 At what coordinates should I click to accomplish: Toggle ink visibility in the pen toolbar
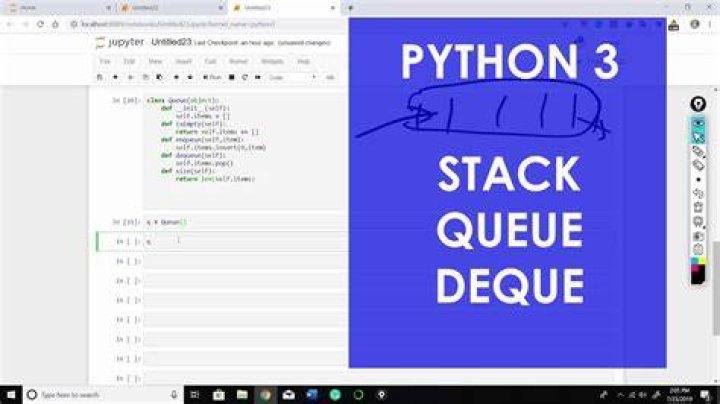point(698,124)
